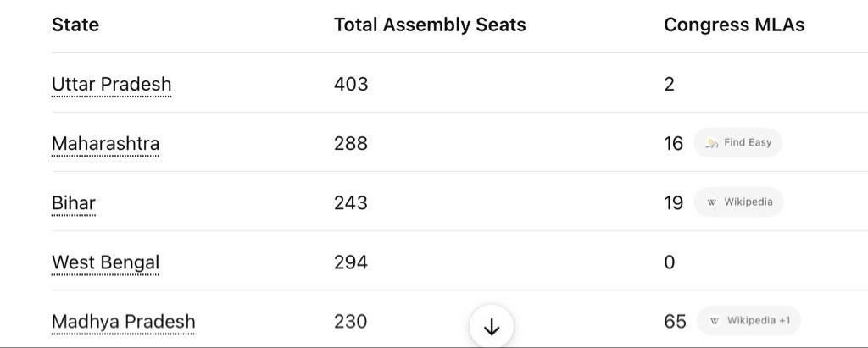This screenshot has width=868, height=348.
Task: Click the Wikipedia W icon in Madhya Pradesh row
Action: 715,321
